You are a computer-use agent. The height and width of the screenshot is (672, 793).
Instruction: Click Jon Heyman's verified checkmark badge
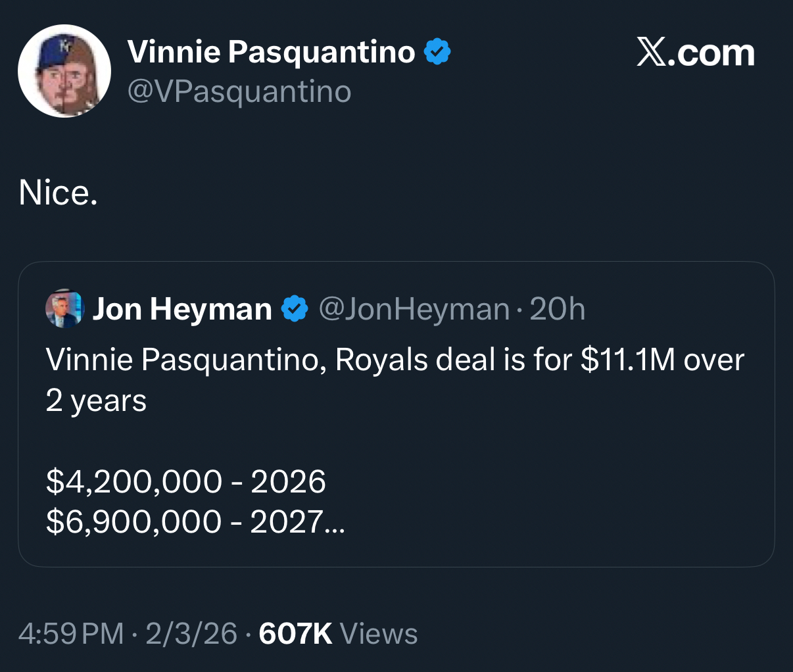295,308
